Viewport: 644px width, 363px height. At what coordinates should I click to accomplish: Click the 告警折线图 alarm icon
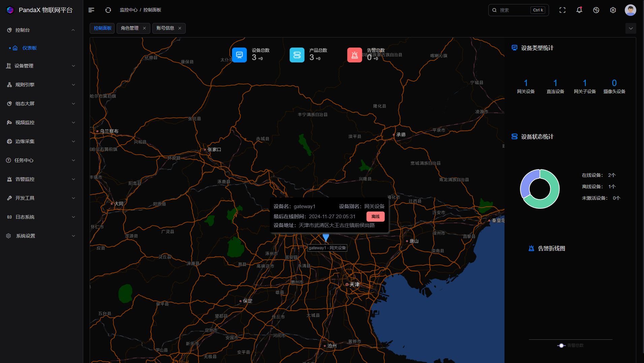coord(531,248)
